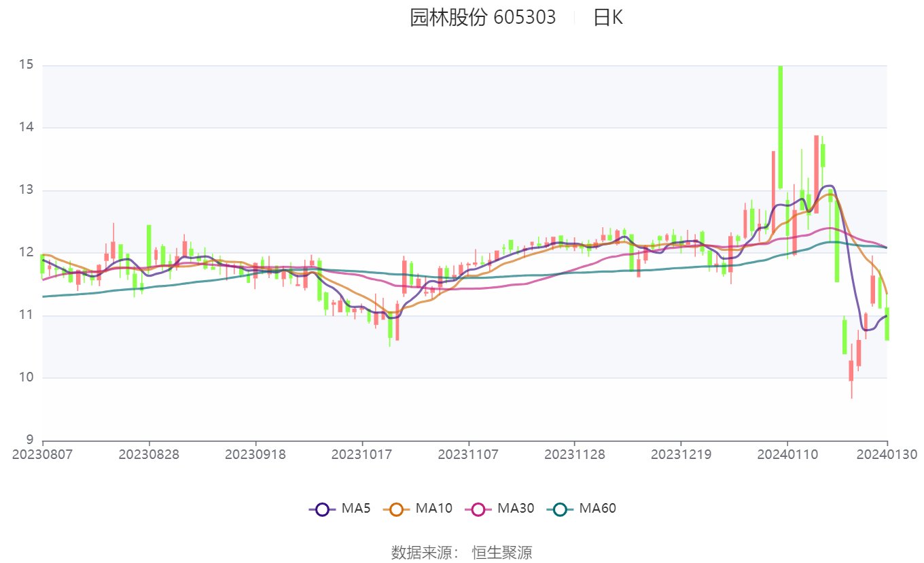924x563 pixels.
Task: Click the 日K chart type label
Action: pyautogui.click(x=608, y=18)
